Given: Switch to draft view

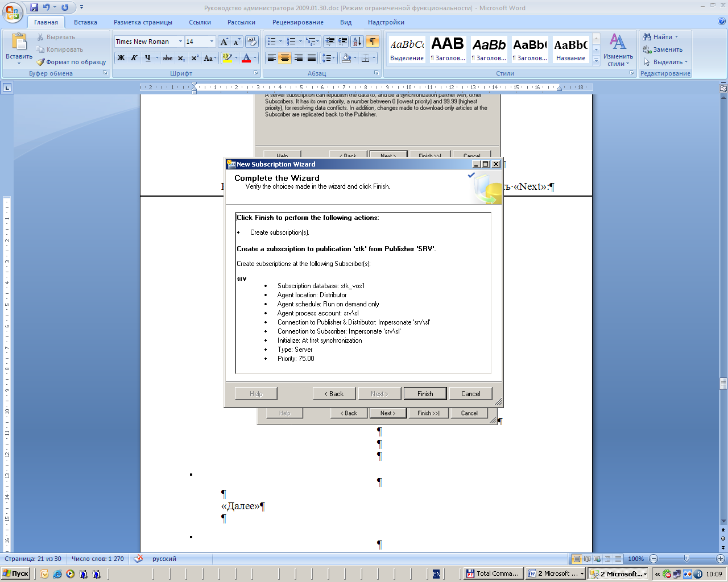Looking at the screenshot, I should [x=618, y=559].
